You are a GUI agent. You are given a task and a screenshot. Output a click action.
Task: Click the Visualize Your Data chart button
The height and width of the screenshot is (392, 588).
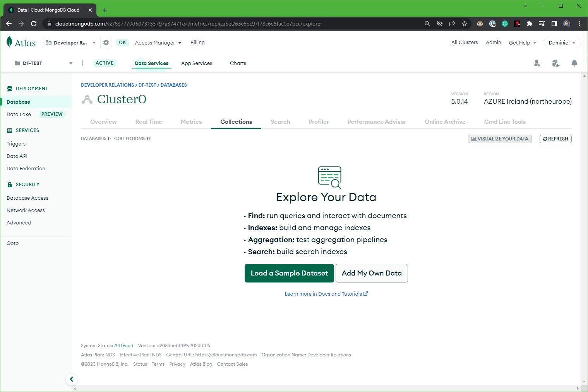pos(500,139)
